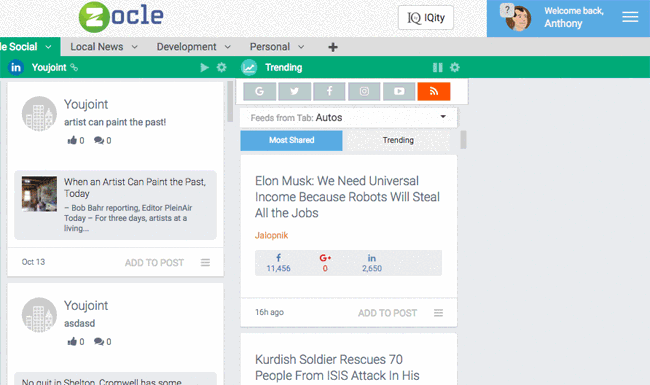Viewport: 650px width, 385px height.
Task: Click Youjoint avatar on artist post
Action: (x=39, y=114)
